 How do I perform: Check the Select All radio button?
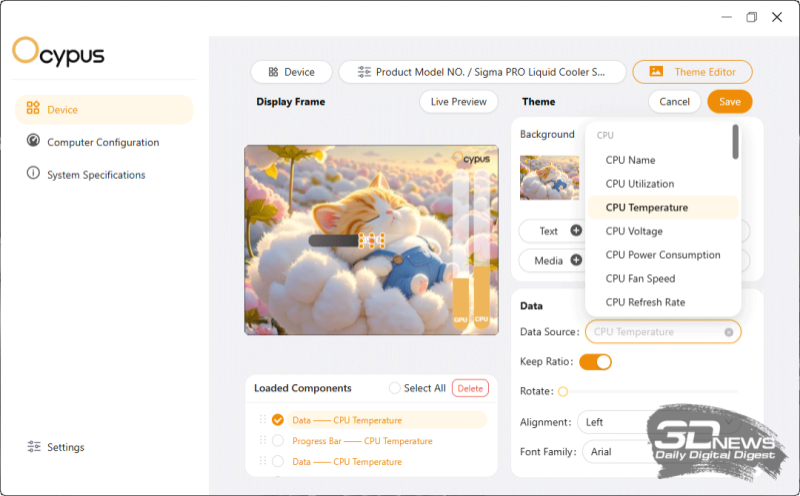coord(395,388)
